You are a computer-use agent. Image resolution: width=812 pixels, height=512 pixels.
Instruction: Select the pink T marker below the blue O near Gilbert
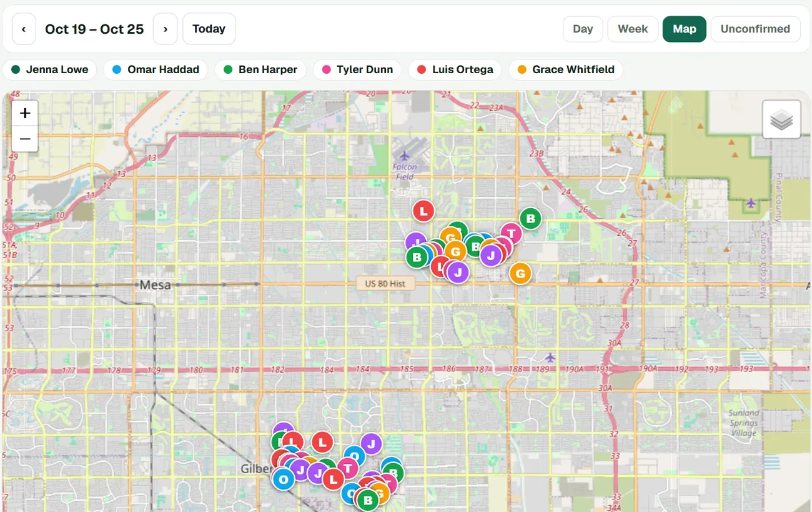click(x=347, y=468)
